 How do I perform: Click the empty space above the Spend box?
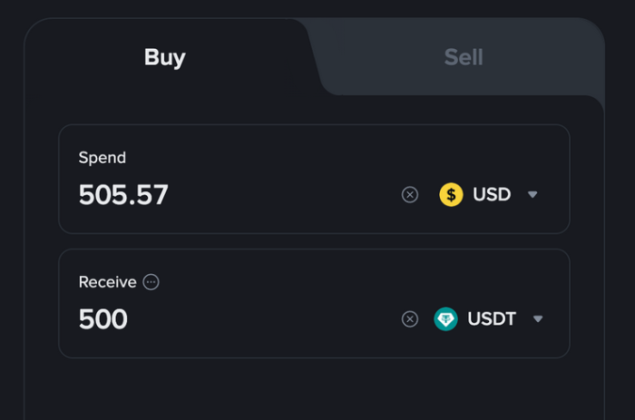[x=314, y=110]
